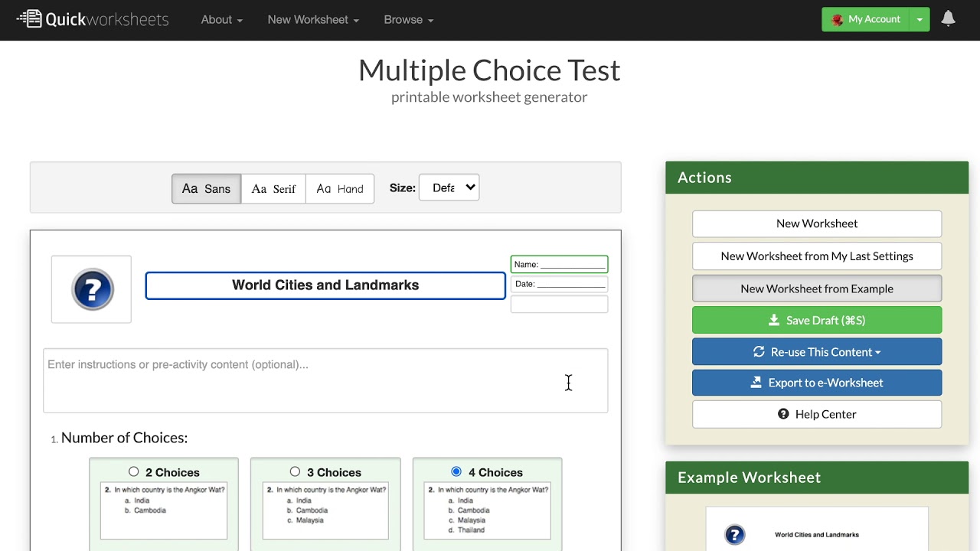The height and width of the screenshot is (551, 980).
Task: Click the download icon on Save Draft
Action: pos(774,320)
